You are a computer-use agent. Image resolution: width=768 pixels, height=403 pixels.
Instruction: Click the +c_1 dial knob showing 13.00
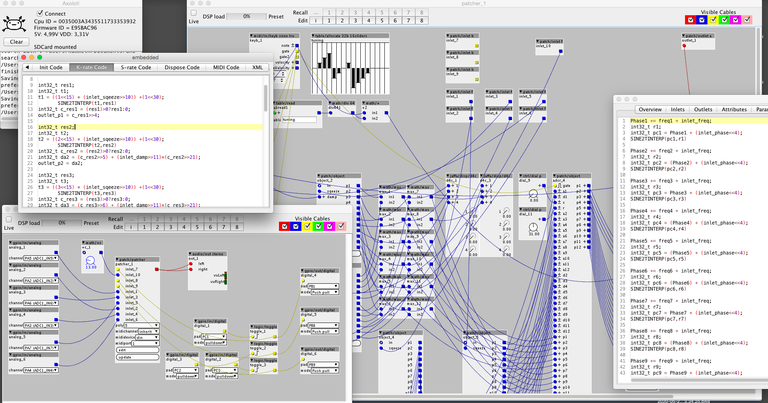[x=91, y=260]
